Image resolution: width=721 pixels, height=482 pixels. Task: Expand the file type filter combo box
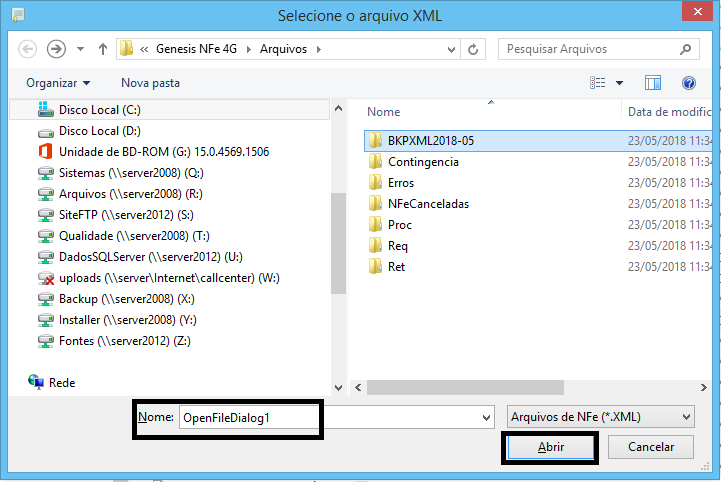pyautogui.click(x=600, y=417)
